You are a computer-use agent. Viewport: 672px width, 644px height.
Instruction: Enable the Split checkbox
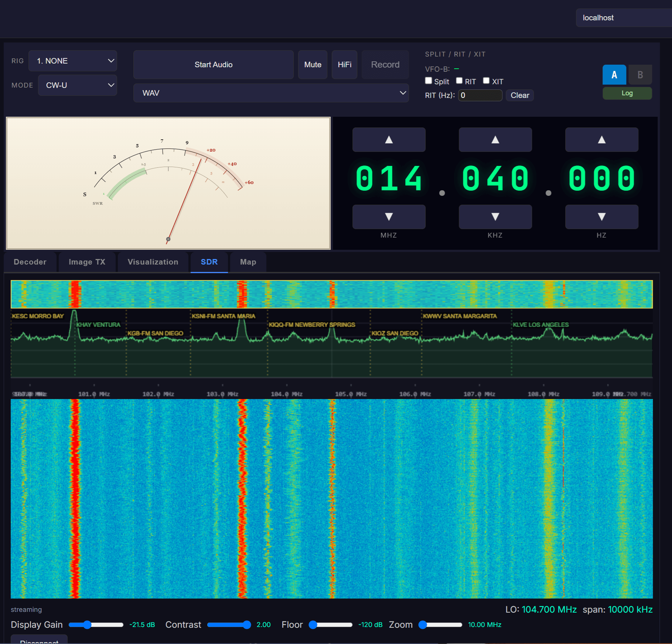click(x=429, y=81)
